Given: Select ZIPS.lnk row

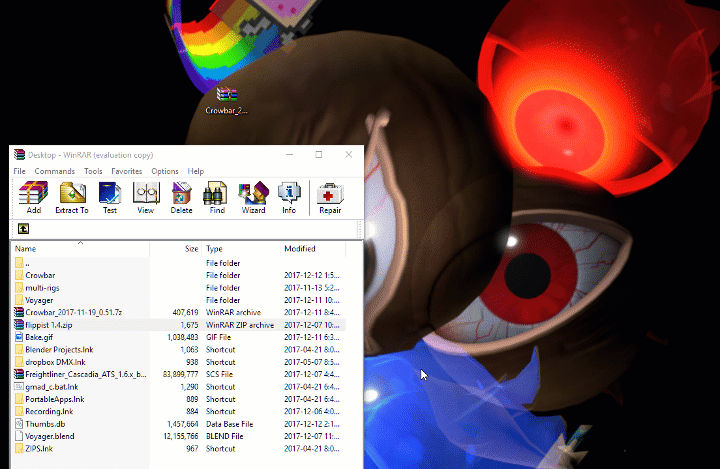Looking at the screenshot, I should pos(178,448).
